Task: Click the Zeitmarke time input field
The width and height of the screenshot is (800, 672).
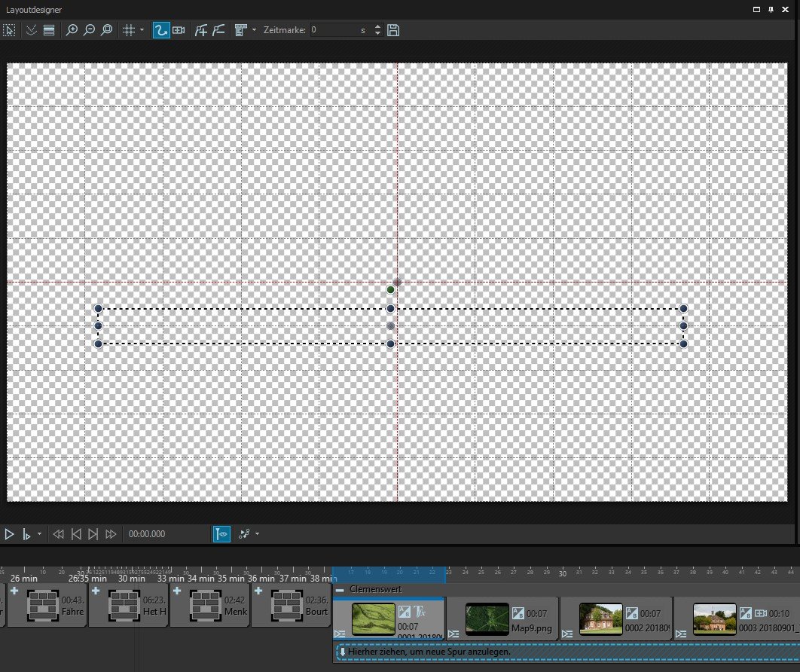Action: tap(334, 30)
